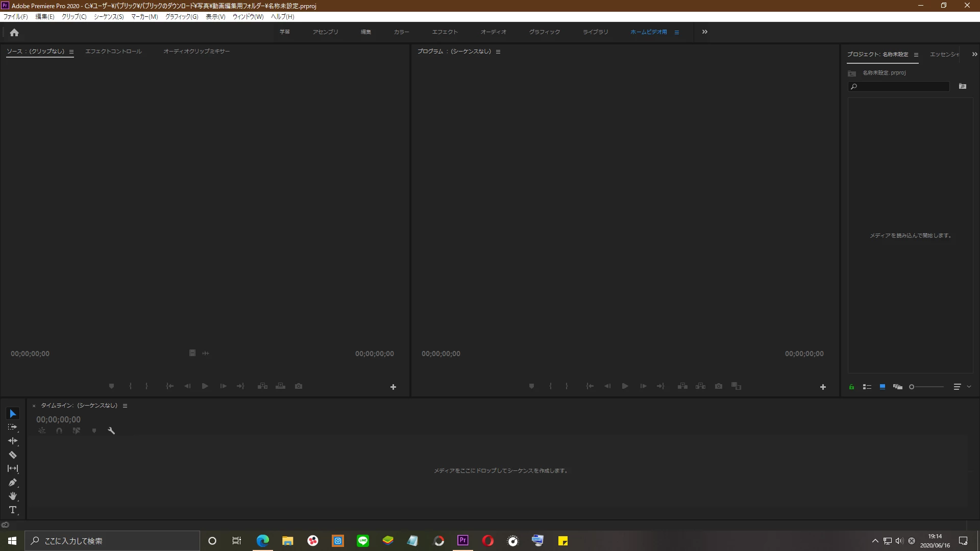Open Source monitor button editor plus

coord(393,387)
